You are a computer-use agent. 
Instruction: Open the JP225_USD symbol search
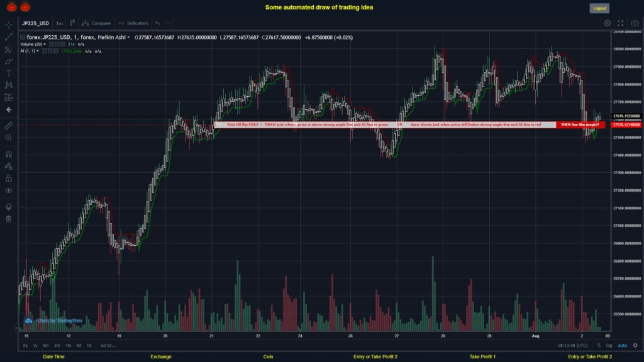[x=35, y=23]
